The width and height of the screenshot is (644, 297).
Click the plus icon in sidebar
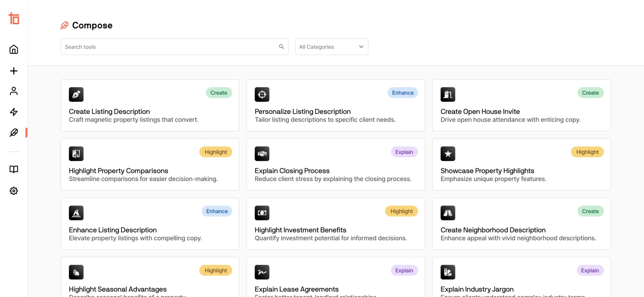coord(14,71)
